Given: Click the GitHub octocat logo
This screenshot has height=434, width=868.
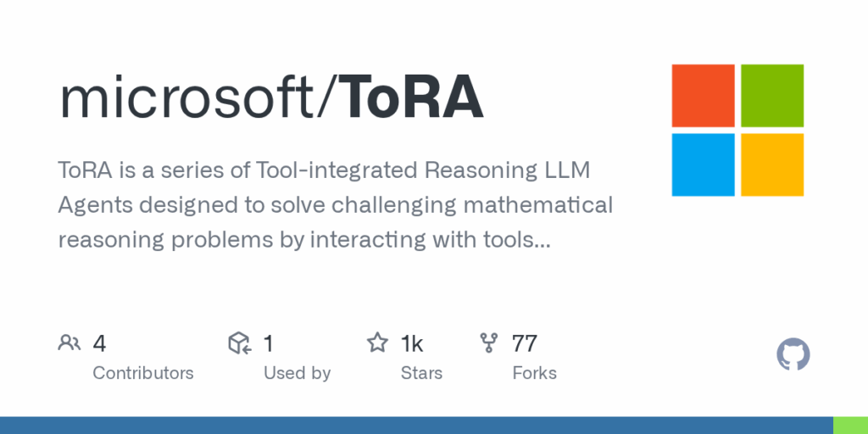Looking at the screenshot, I should tap(793, 354).
